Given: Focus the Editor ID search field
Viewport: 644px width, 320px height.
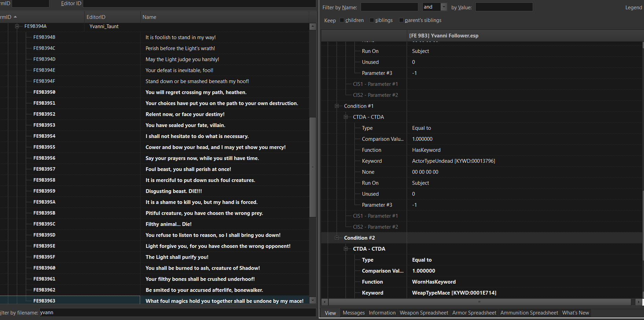Looking at the screenshot, I should pyautogui.click(x=199, y=3).
